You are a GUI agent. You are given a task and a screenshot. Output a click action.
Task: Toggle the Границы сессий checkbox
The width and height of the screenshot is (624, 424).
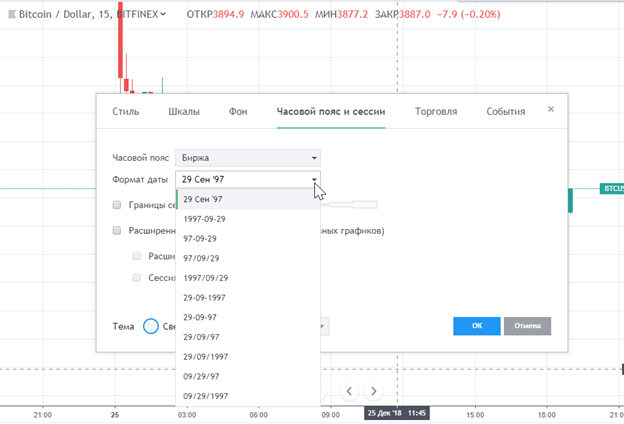click(x=117, y=205)
